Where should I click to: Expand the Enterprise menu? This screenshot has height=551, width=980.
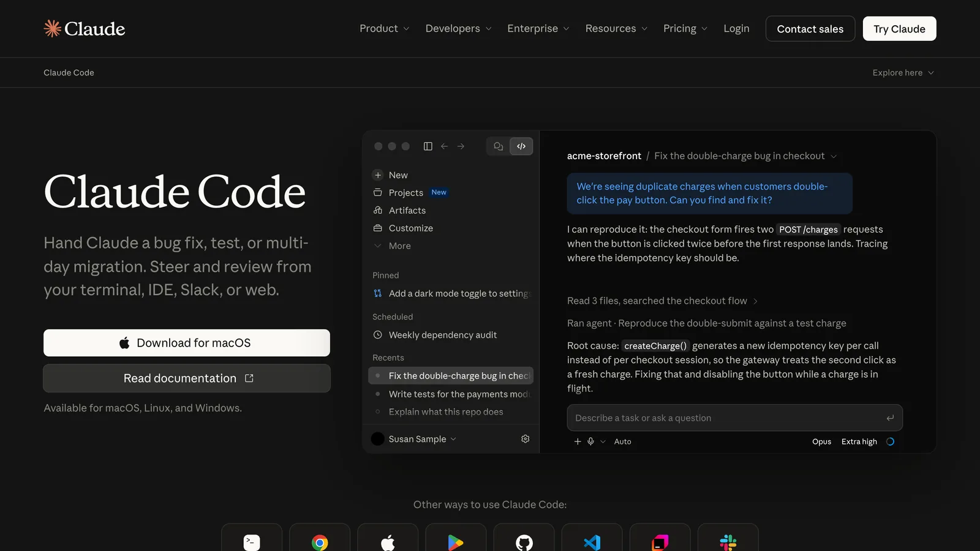tap(538, 29)
